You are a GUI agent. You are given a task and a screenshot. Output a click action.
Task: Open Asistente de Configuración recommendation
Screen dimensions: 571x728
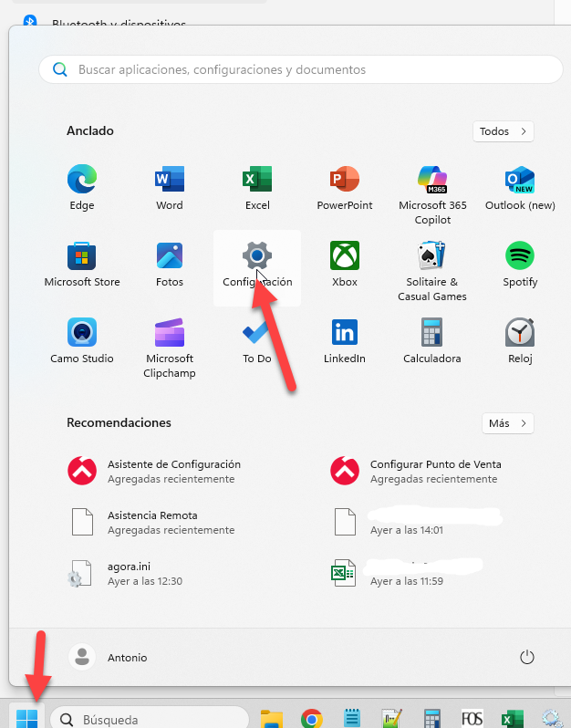click(155, 471)
